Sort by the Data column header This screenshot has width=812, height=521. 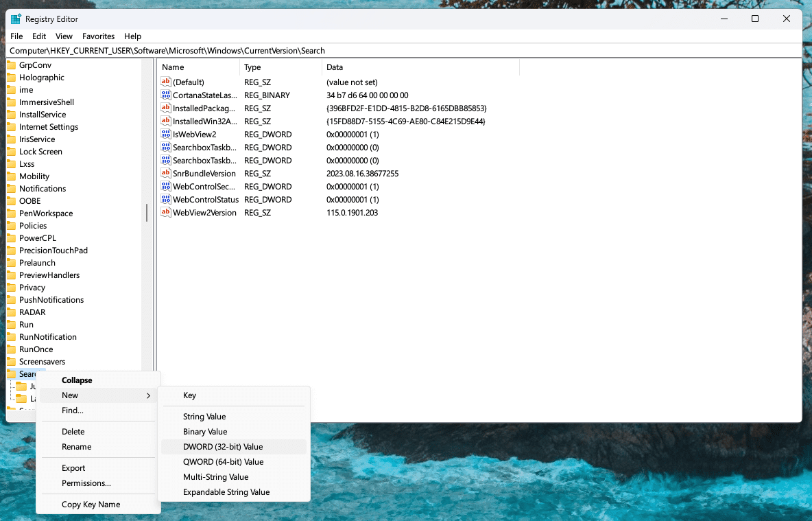point(420,67)
